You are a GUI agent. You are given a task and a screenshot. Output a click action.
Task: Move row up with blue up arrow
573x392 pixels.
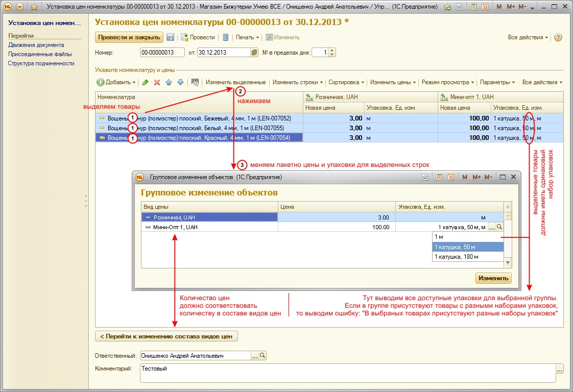(x=169, y=82)
